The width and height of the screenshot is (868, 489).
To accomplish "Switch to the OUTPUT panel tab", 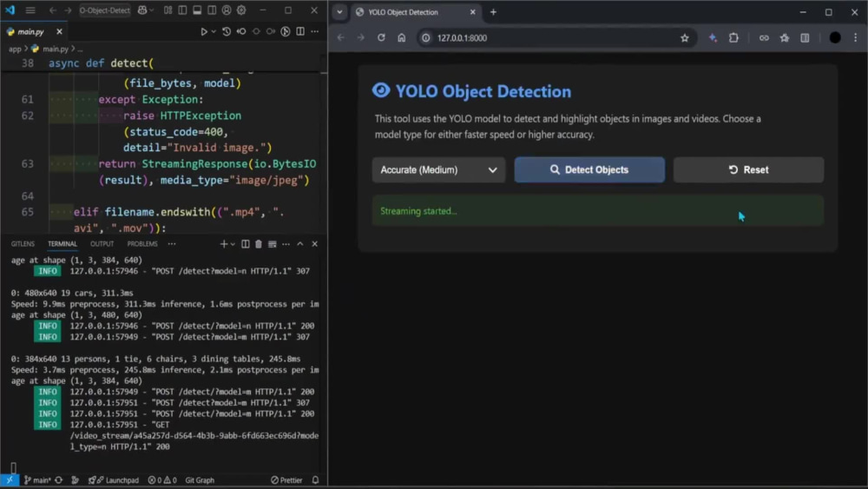I will click(102, 244).
